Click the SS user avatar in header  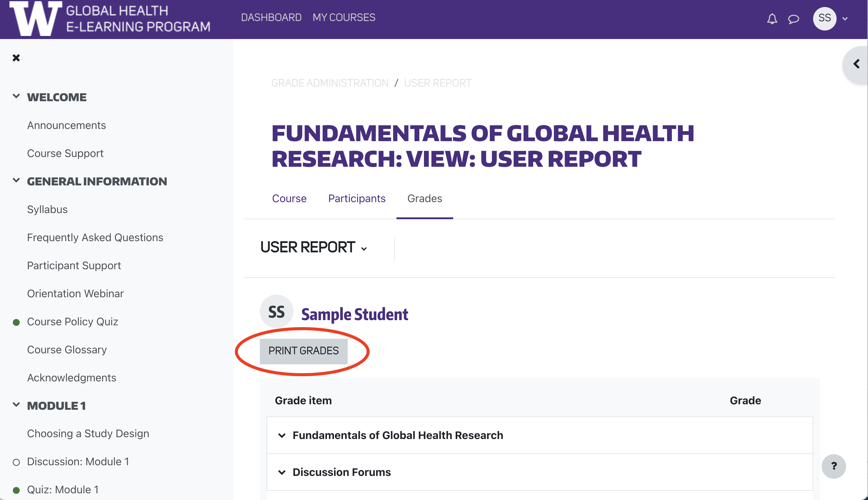(x=824, y=19)
